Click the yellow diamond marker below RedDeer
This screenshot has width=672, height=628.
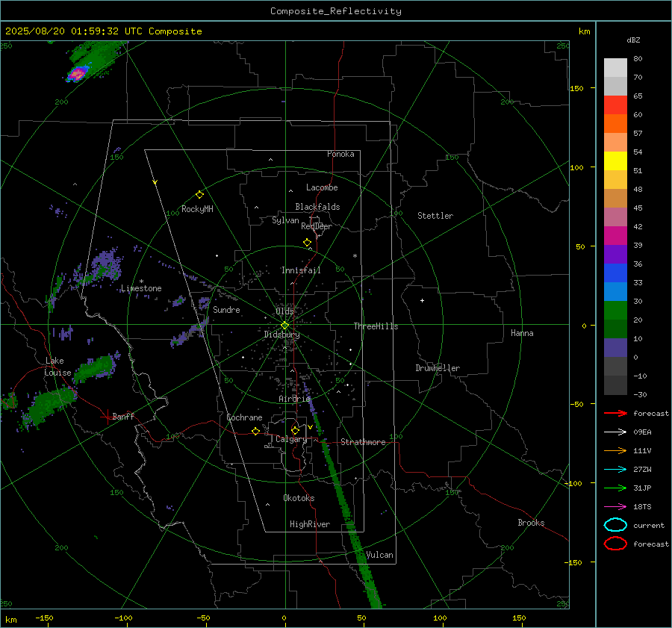[307, 243]
